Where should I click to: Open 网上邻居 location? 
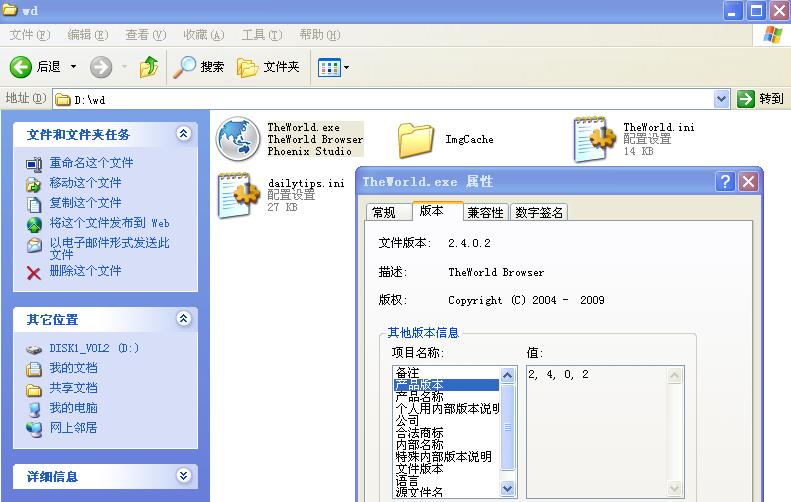point(73,428)
